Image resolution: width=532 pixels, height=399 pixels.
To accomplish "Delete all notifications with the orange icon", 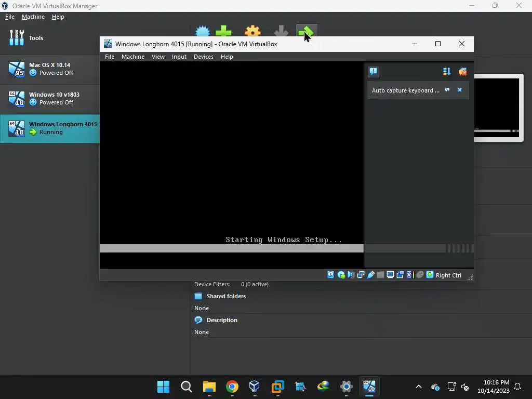I will [x=462, y=71].
